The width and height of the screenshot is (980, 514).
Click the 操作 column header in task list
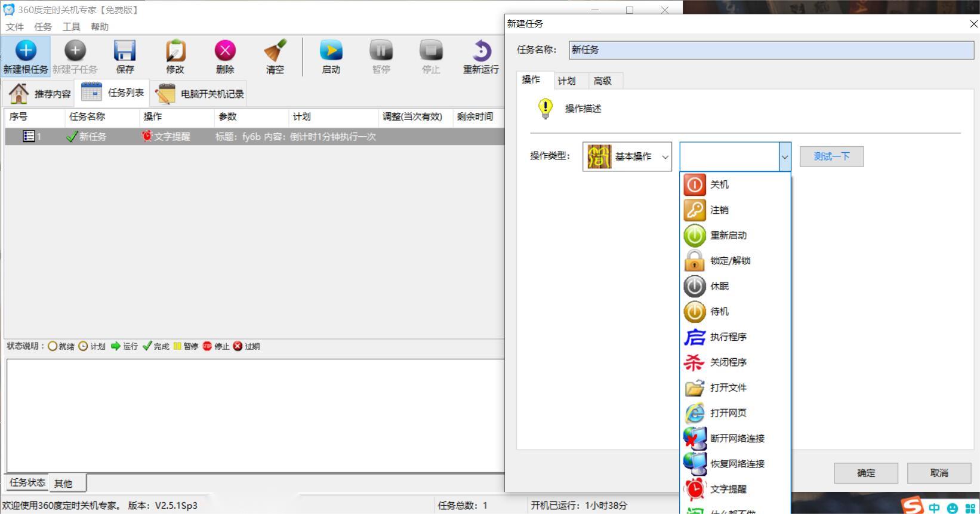click(x=177, y=117)
